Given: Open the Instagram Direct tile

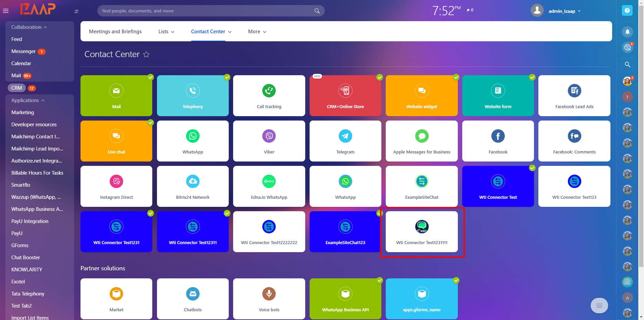Looking at the screenshot, I should pyautogui.click(x=116, y=186).
